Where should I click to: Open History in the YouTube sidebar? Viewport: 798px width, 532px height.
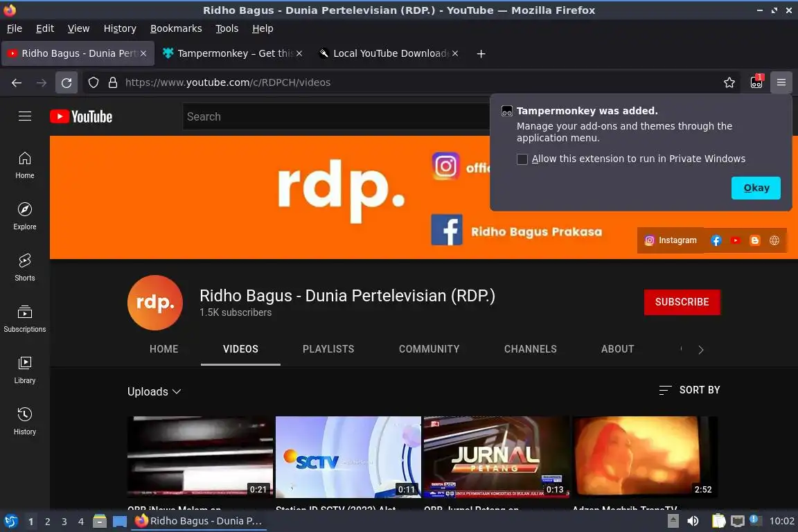coord(24,422)
